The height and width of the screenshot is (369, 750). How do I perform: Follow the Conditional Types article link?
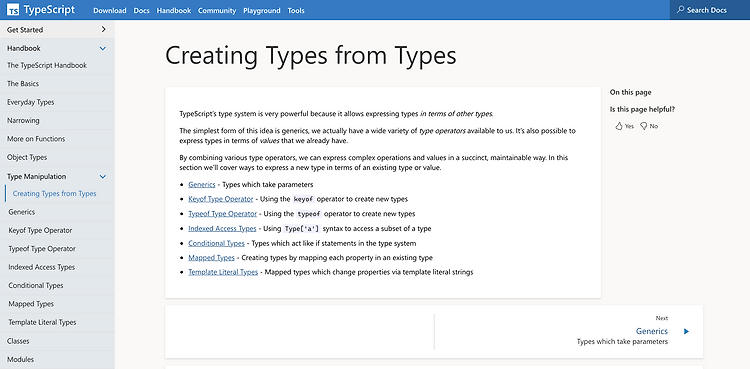point(216,243)
